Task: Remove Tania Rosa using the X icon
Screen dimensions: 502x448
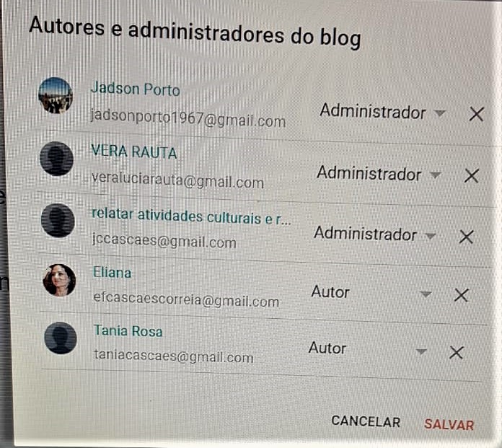Action: click(x=457, y=353)
